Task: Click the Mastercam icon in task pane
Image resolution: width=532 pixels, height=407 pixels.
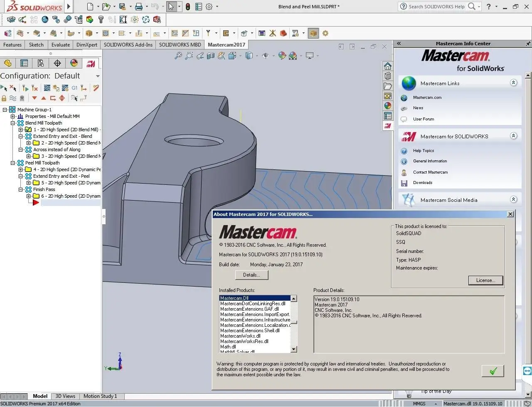Action: 388,126
